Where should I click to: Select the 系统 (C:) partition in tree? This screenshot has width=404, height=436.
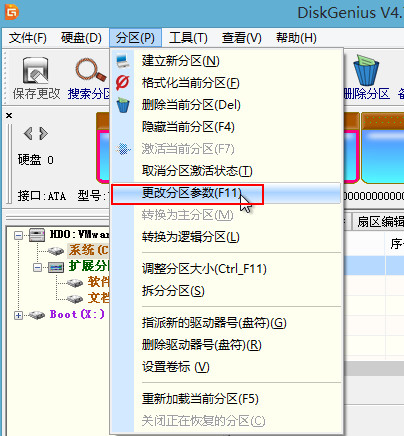tap(88, 250)
